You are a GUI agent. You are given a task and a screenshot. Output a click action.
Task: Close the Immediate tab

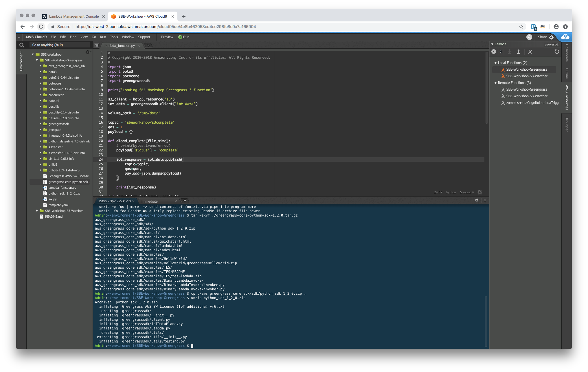coord(176,201)
